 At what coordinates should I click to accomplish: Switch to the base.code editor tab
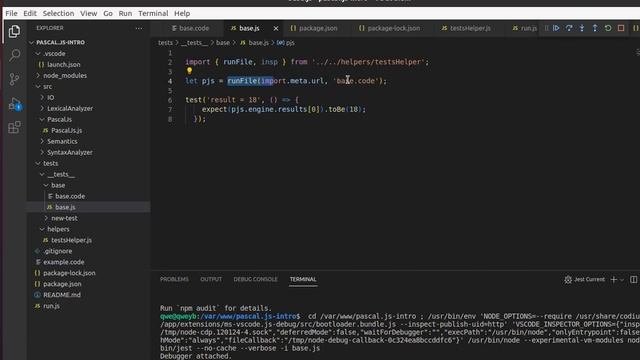coord(190,28)
